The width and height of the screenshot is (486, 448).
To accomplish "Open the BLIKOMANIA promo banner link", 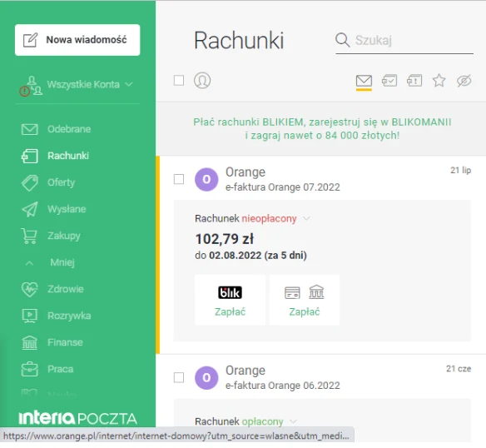I will click(x=322, y=129).
